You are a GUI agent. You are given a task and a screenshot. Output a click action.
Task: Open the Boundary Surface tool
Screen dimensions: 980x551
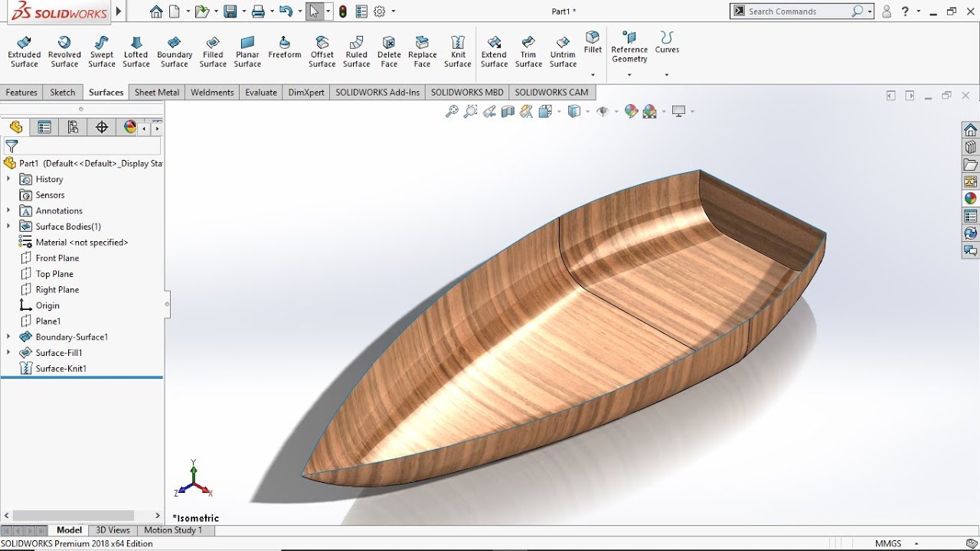coord(175,52)
